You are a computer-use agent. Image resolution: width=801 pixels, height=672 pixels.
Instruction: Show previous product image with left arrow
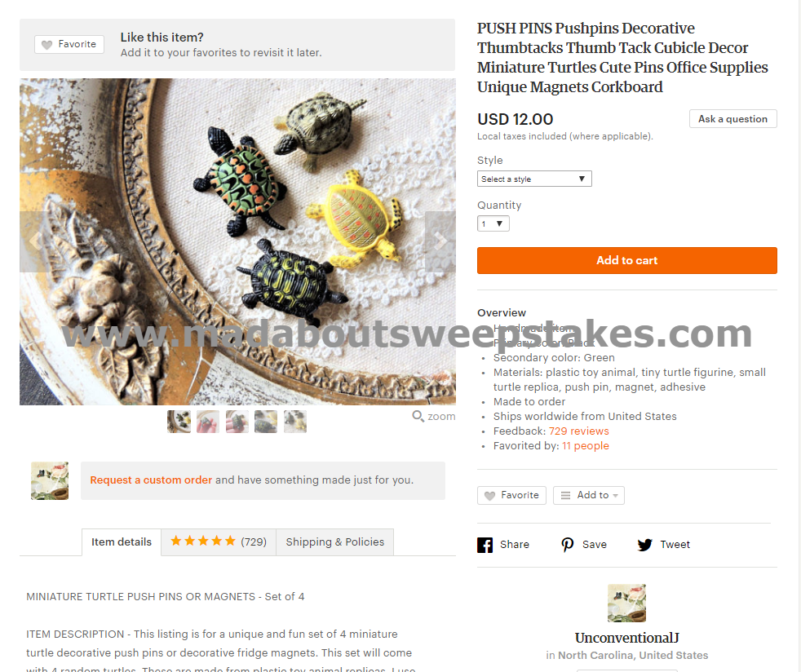pyautogui.click(x=35, y=241)
